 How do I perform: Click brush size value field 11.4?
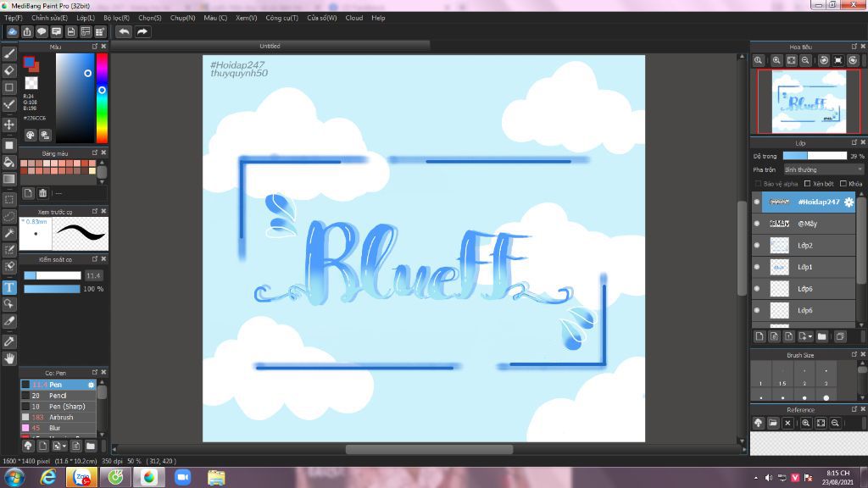pyautogui.click(x=93, y=275)
